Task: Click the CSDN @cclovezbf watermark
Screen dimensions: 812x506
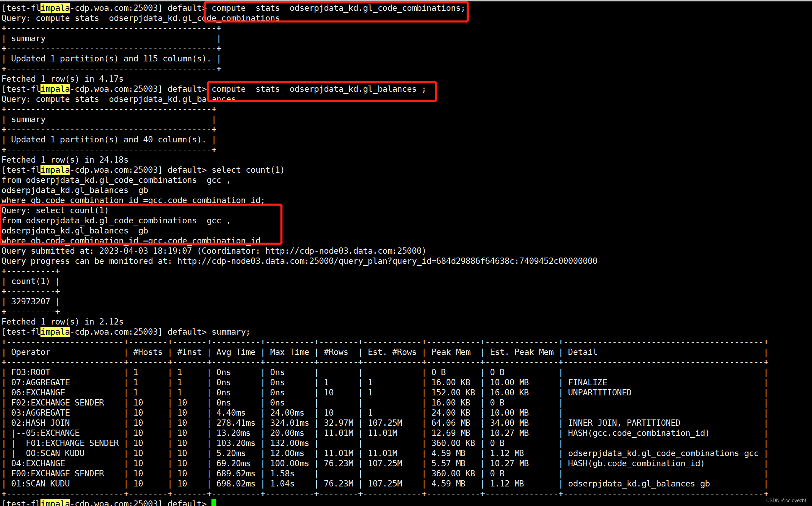Action: coord(786,500)
